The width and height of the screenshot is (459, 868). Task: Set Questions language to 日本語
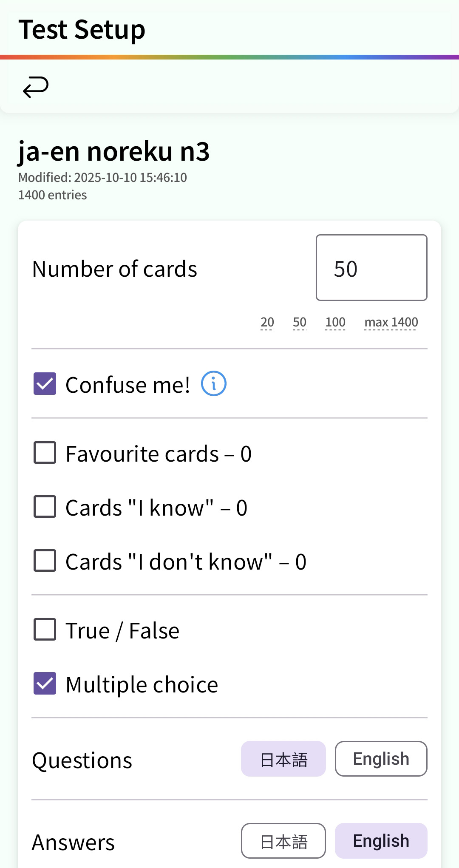(x=283, y=759)
